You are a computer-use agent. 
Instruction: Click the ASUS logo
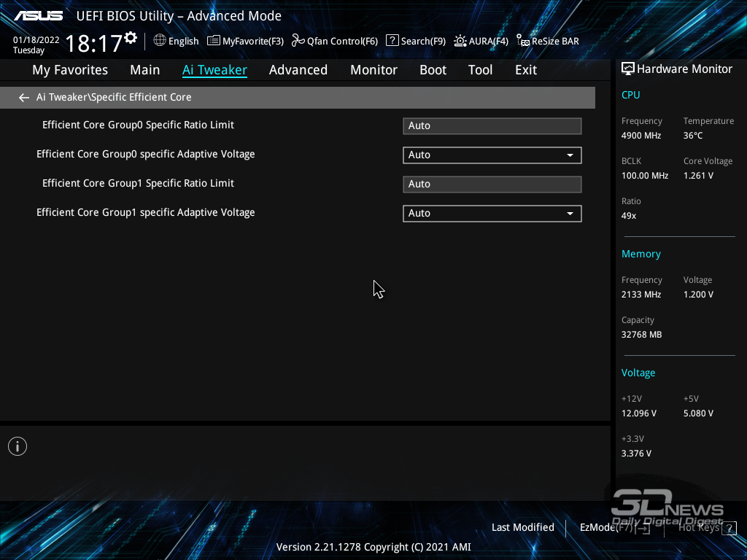(x=38, y=16)
